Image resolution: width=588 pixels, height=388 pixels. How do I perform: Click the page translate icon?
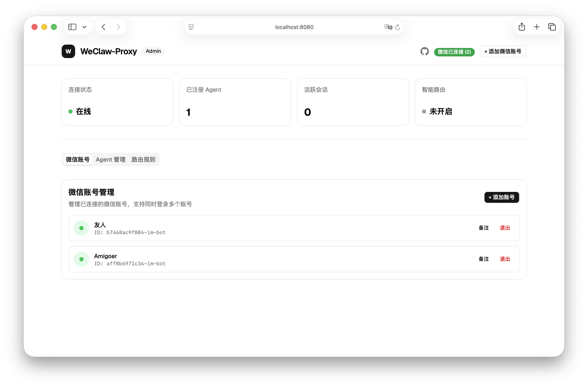[388, 27]
